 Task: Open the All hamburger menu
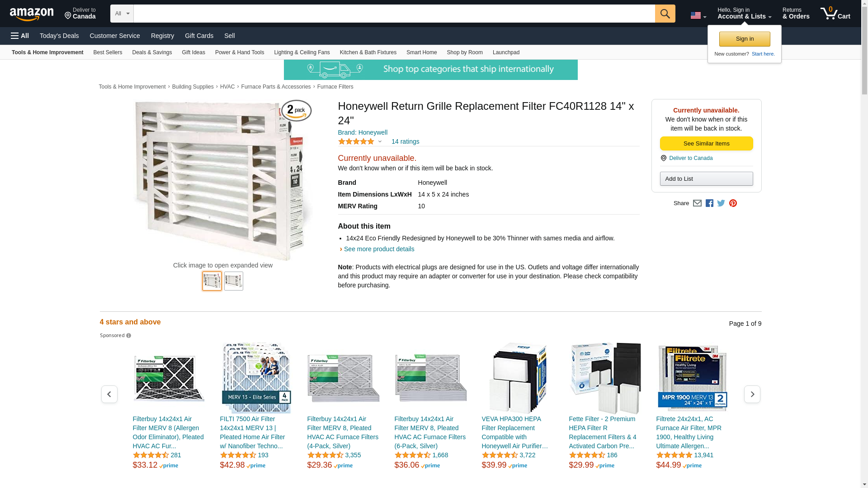(20, 36)
